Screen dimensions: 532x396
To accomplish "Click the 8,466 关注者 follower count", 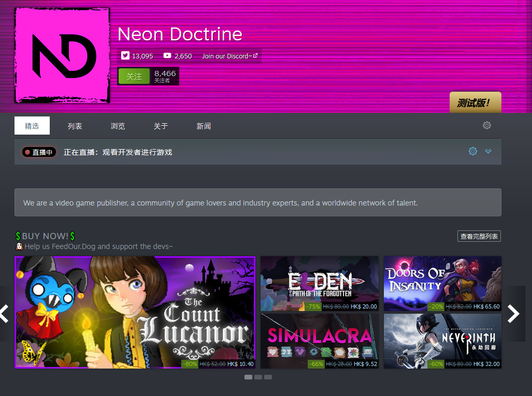I will click(x=165, y=76).
